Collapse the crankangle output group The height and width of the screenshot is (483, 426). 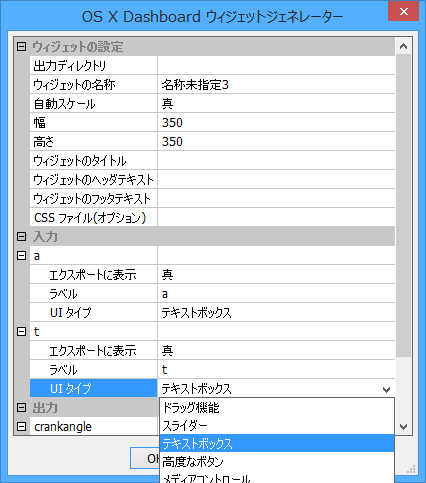coord(21,426)
